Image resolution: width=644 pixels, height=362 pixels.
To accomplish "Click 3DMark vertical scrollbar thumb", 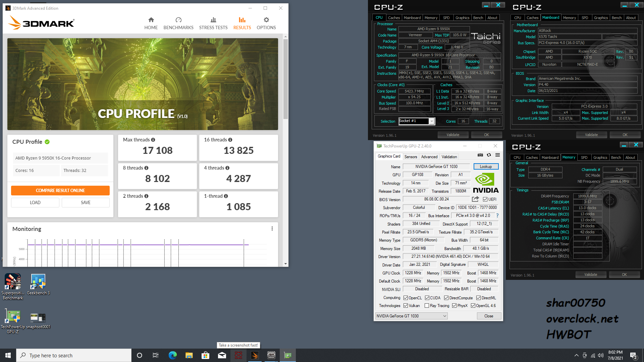I will (285, 79).
